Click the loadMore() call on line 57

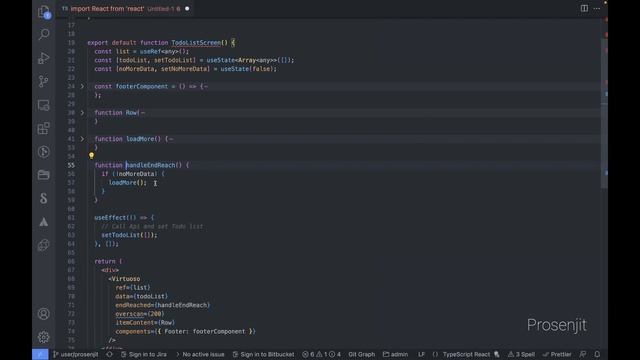coord(127,182)
